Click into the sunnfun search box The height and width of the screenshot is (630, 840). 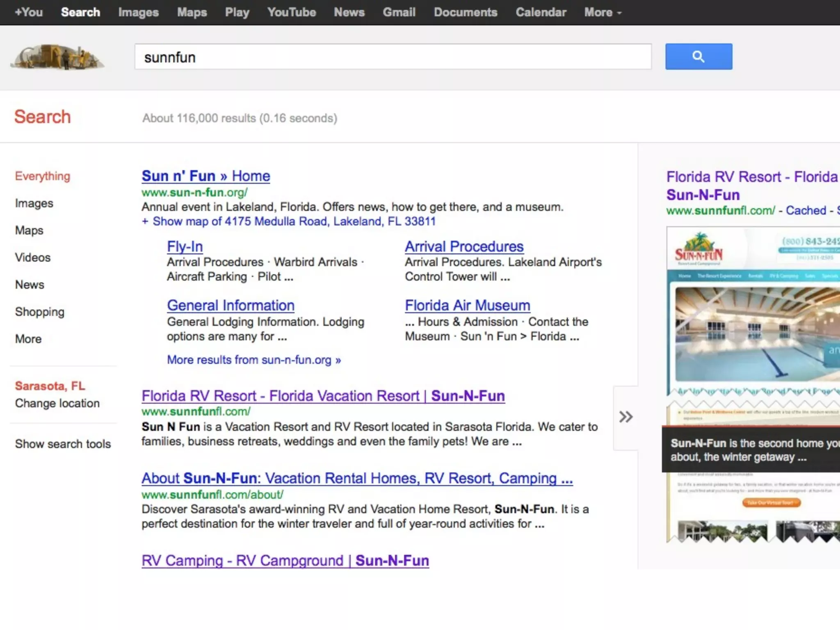click(x=393, y=57)
